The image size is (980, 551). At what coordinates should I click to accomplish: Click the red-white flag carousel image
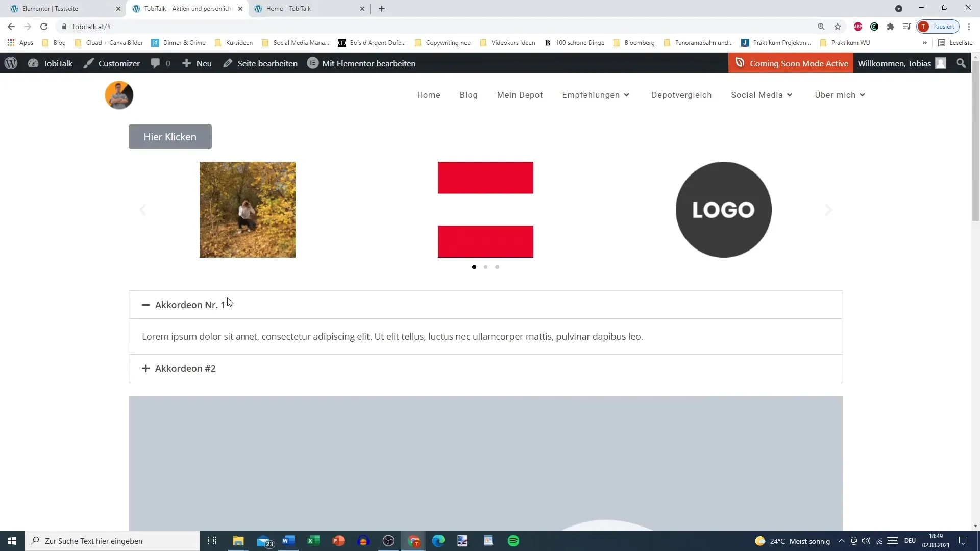[485, 210]
